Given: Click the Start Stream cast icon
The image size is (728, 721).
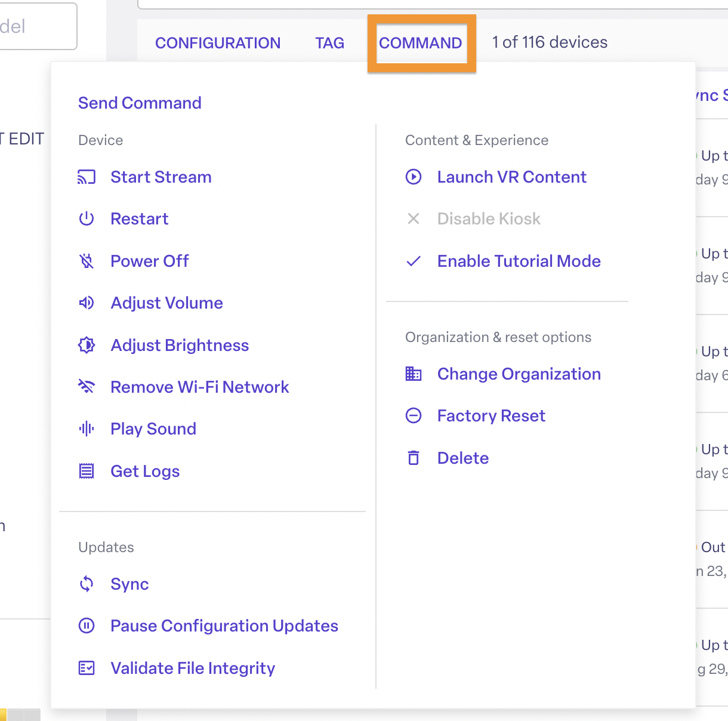Looking at the screenshot, I should 87,177.
